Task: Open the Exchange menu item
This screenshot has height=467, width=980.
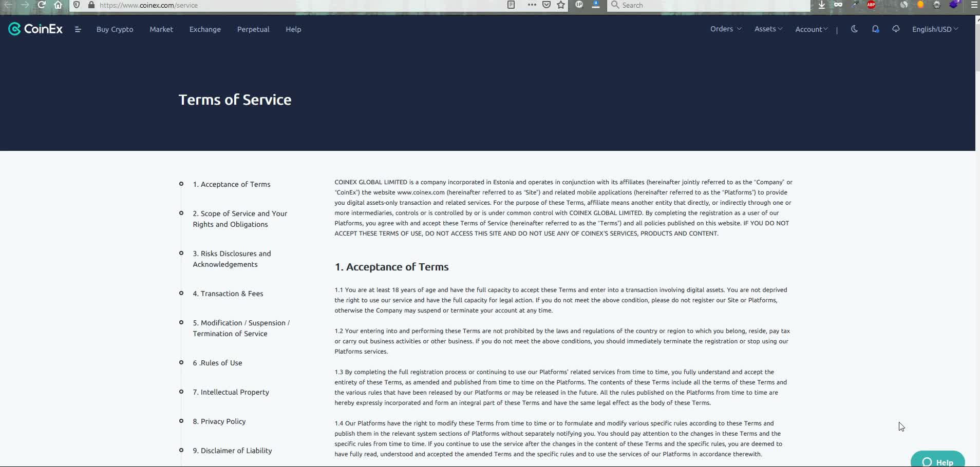Action: pos(205,29)
